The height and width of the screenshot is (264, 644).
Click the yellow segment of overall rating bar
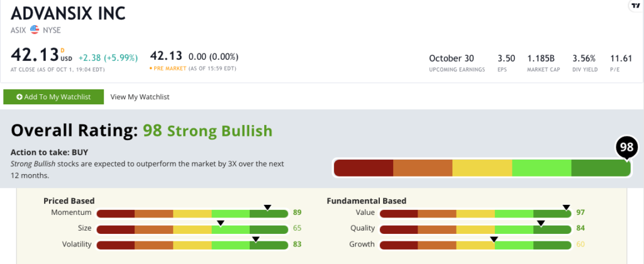[482, 168]
